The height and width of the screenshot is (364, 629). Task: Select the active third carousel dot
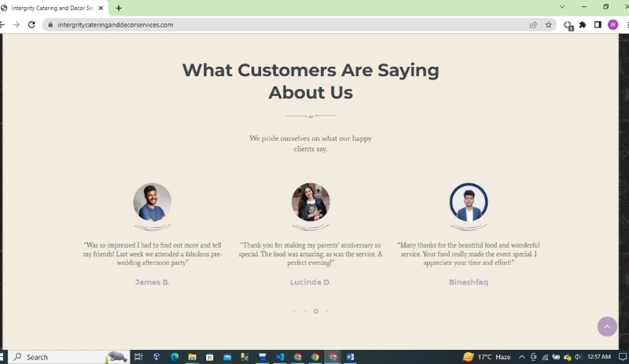coord(316,311)
